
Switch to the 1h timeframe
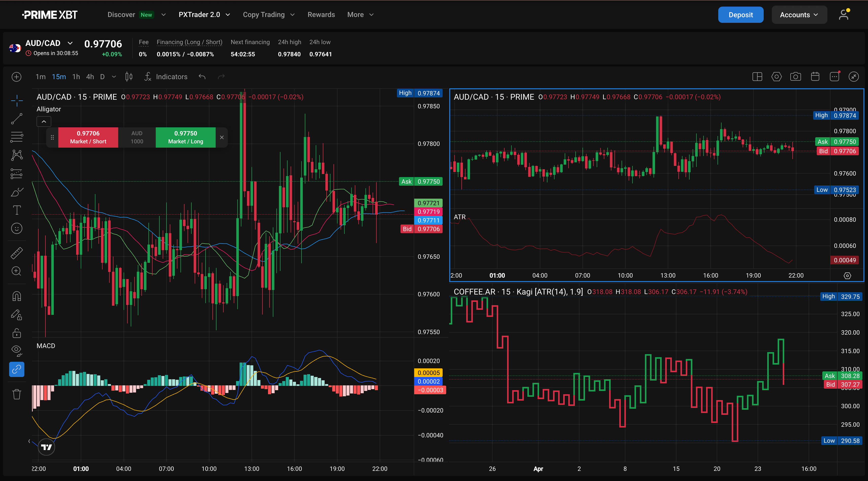tap(76, 77)
